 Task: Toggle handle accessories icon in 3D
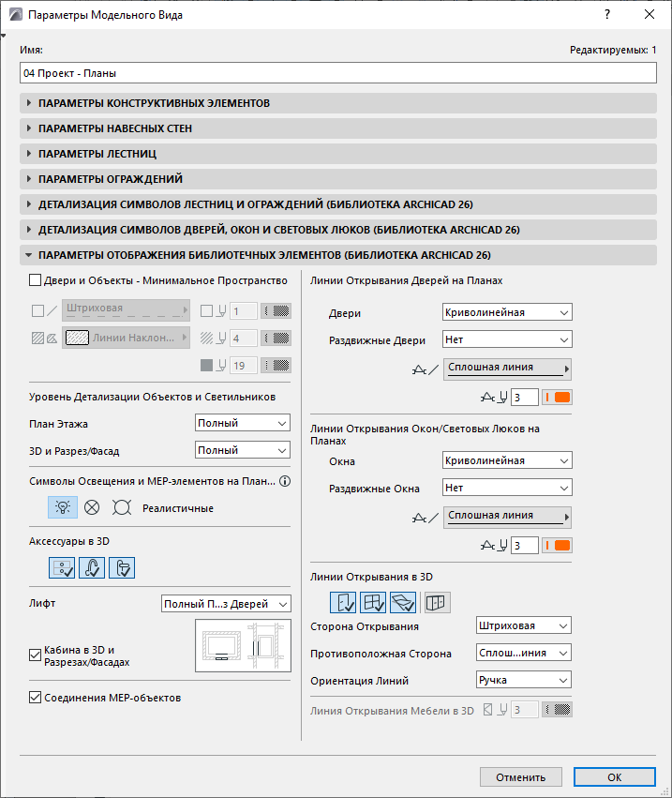[92, 567]
